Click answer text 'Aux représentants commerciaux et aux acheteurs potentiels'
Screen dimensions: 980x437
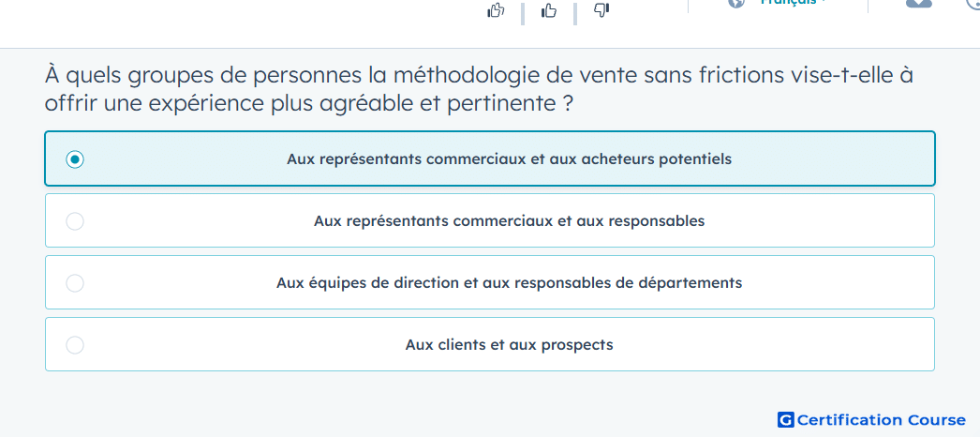click(x=510, y=158)
